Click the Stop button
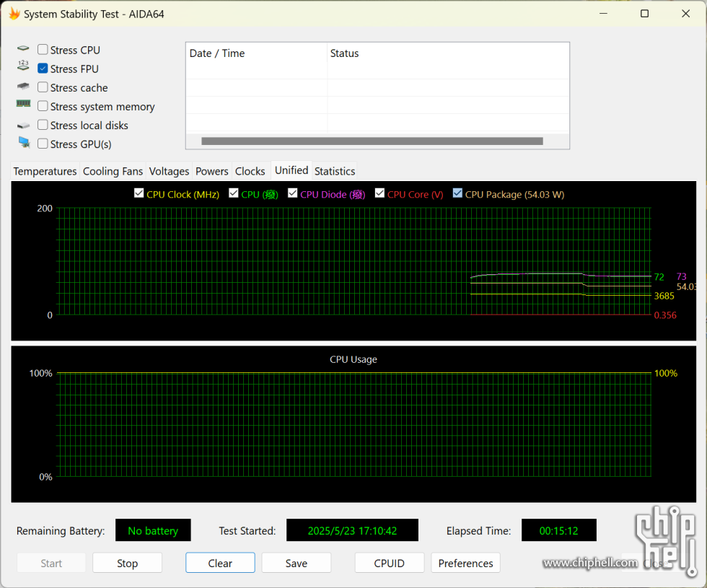The height and width of the screenshot is (588, 707). tap(127, 563)
